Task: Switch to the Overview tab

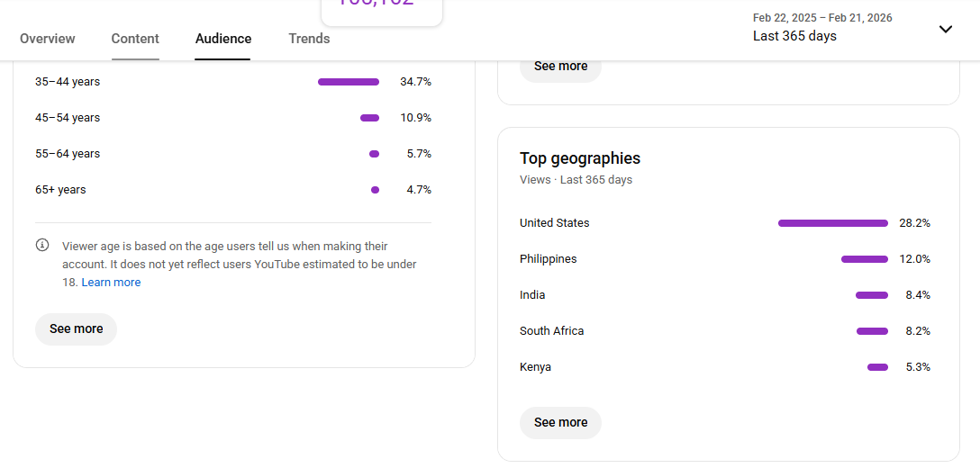Action: click(x=48, y=39)
